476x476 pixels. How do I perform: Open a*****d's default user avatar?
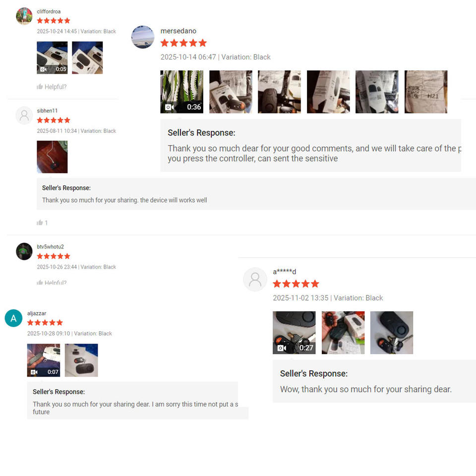click(255, 280)
